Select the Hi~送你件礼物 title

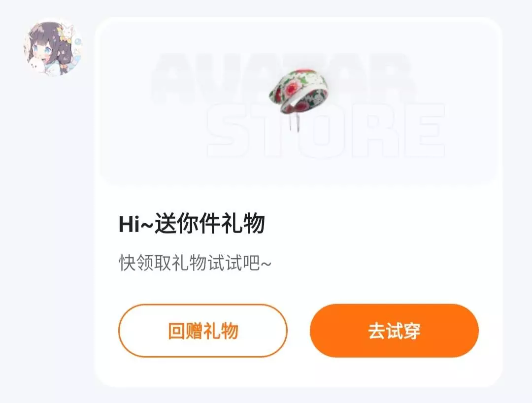tap(192, 224)
